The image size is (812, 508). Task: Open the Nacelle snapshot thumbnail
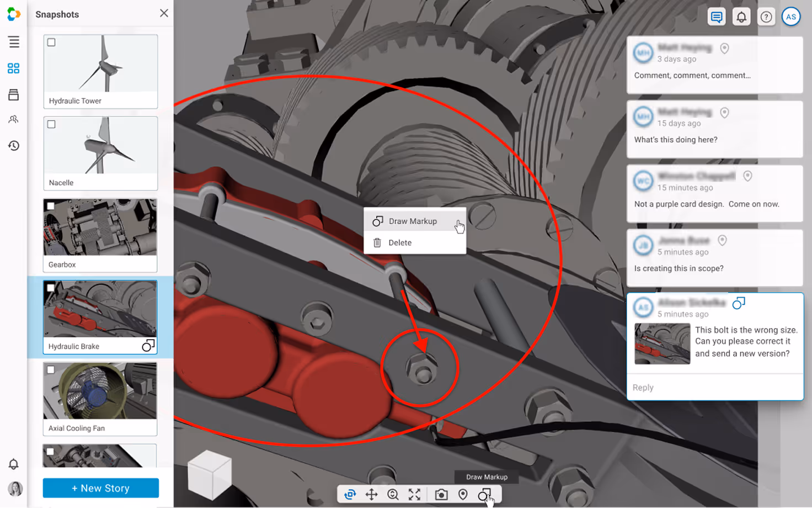100,146
